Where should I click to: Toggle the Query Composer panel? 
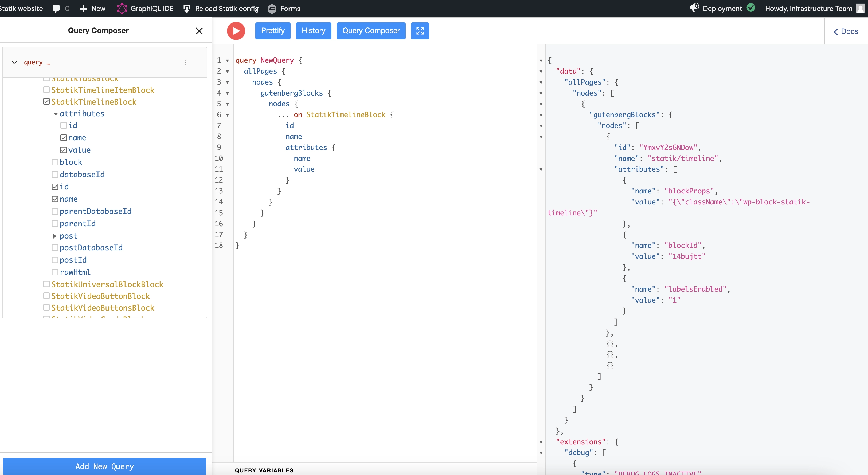click(x=371, y=30)
